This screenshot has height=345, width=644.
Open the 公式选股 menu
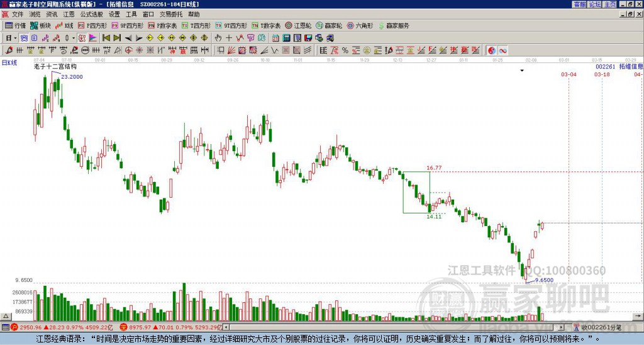(x=92, y=14)
